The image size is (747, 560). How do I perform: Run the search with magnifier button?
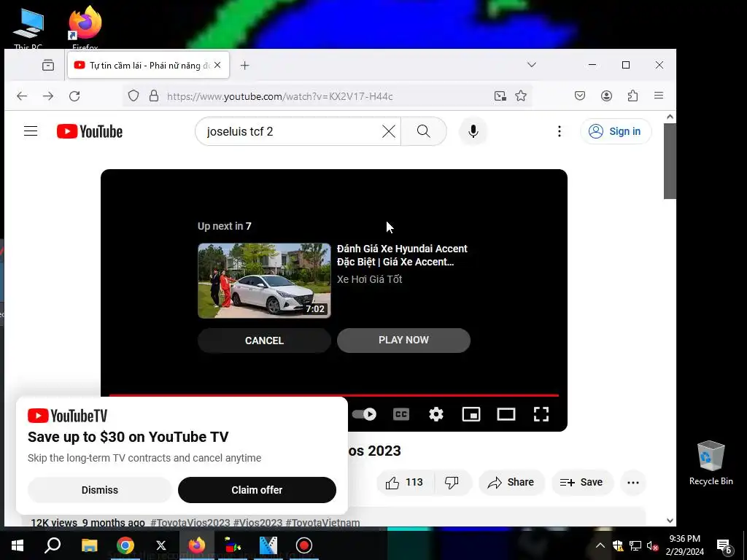(424, 131)
